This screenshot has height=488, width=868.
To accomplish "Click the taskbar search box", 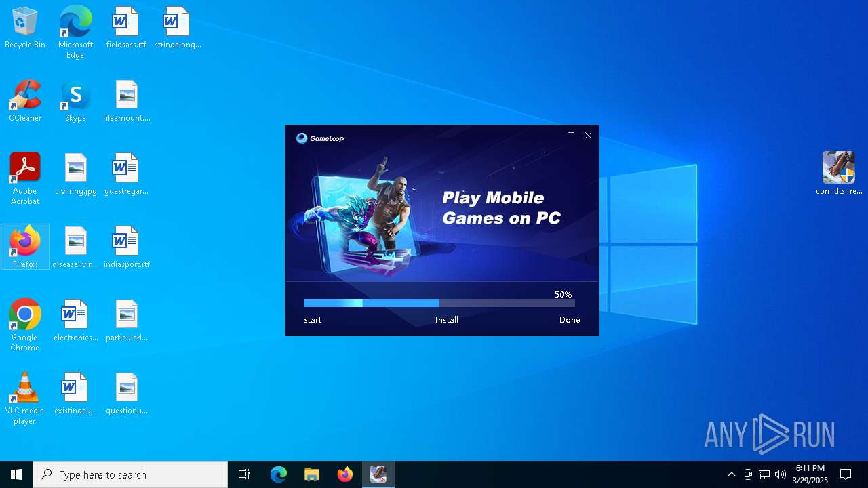I will click(x=130, y=474).
